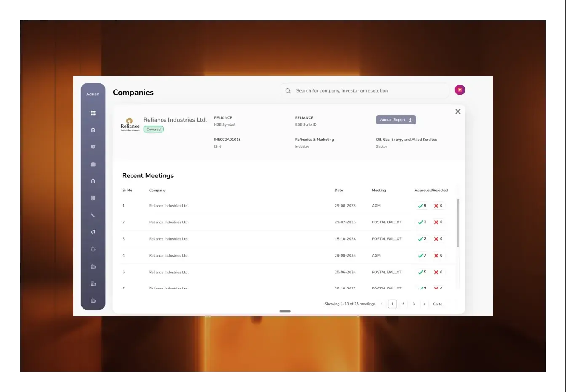This screenshot has height=392, width=566.
Task: Click the Refineries & Marketing industry value
Action: click(314, 140)
